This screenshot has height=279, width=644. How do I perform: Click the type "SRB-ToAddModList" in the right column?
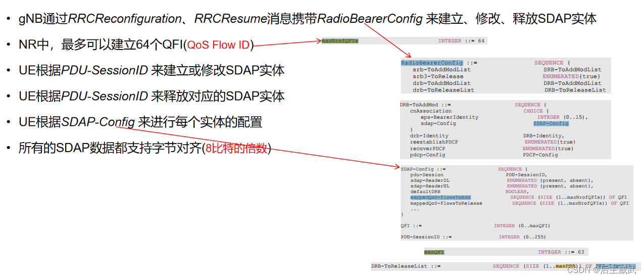coord(572,70)
